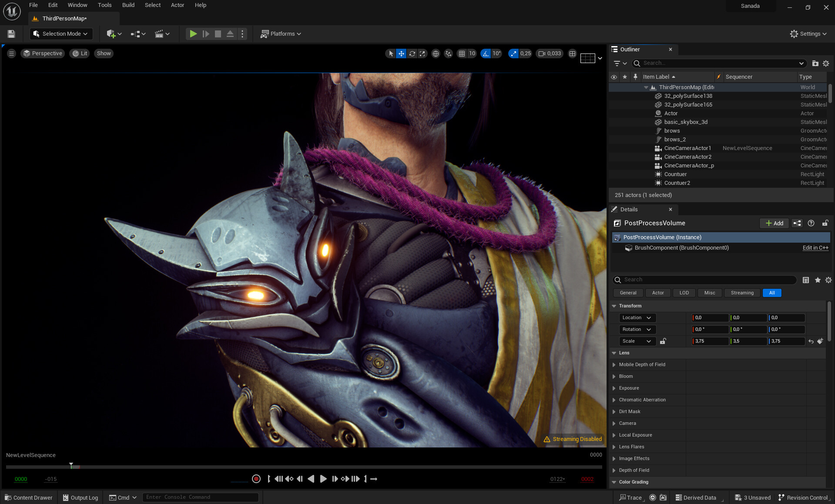Play the sequence in reverse
Screen dimensions: 835x504
[x=311, y=479]
